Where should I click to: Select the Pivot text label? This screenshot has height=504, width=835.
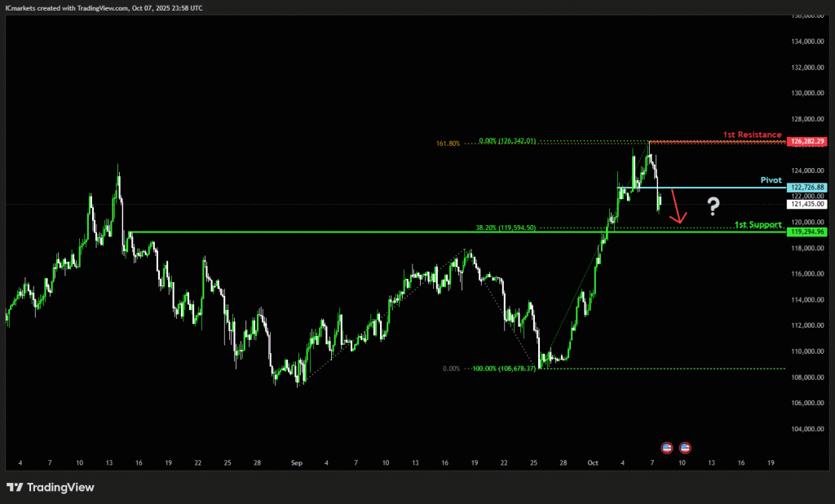pos(771,179)
